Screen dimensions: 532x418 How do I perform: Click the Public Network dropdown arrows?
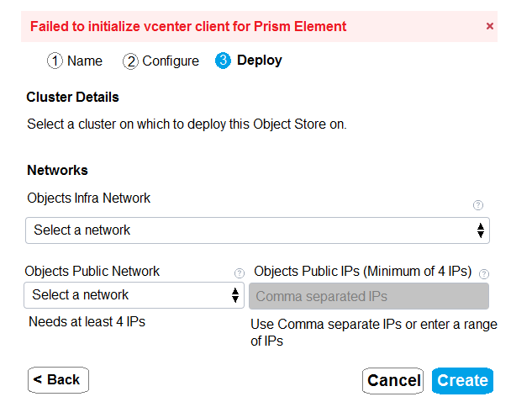(235, 295)
